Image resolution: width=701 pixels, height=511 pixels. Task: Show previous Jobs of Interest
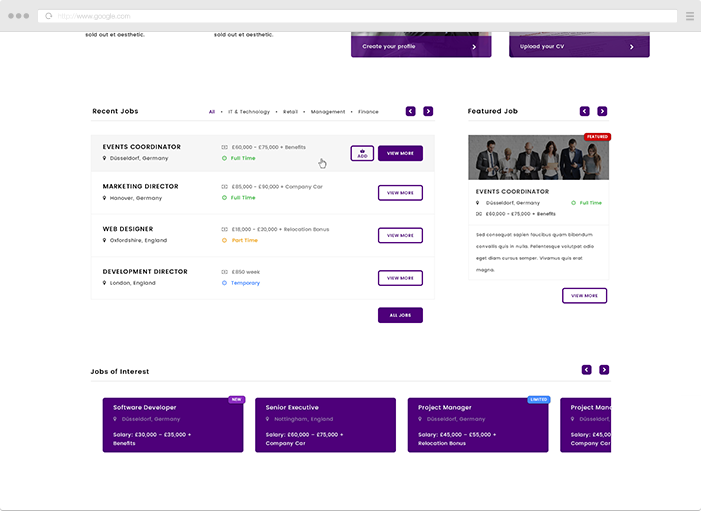point(587,370)
